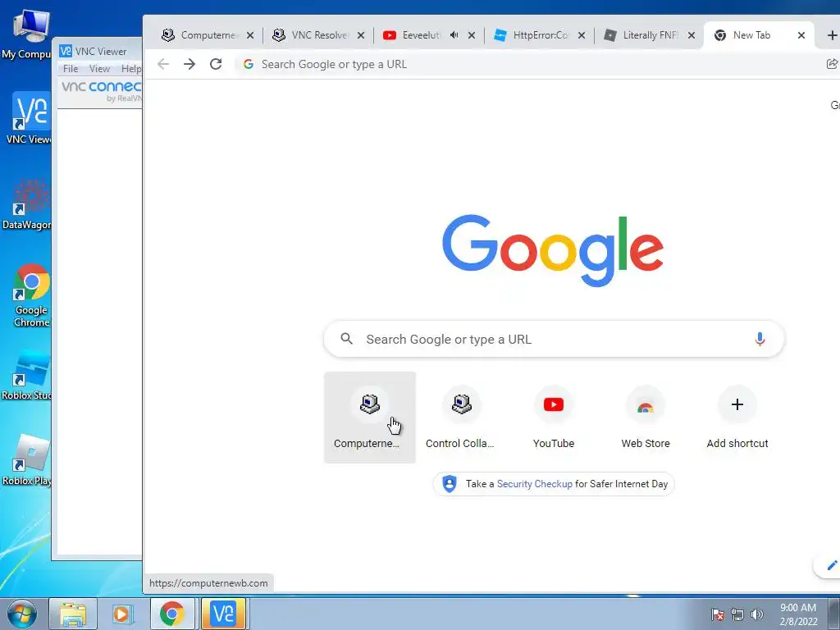Close the Computernewb tab
The height and width of the screenshot is (630, 840).
(x=250, y=35)
